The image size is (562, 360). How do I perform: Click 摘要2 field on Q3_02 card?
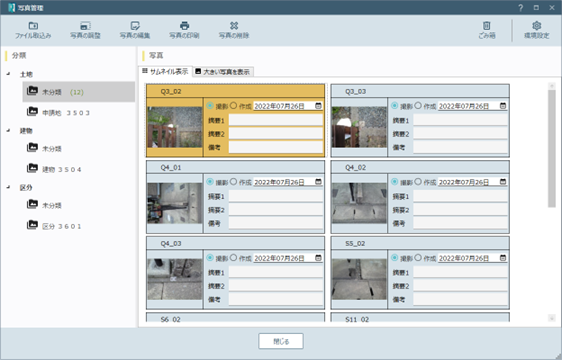tap(276, 133)
